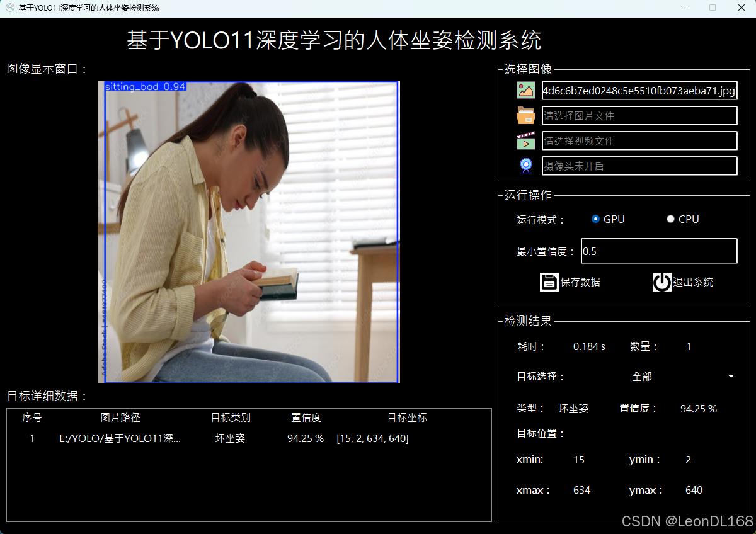This screenshot has width=756, height=534.
Task: Click the ymax value 640
Action: click(x=694, y=490)
